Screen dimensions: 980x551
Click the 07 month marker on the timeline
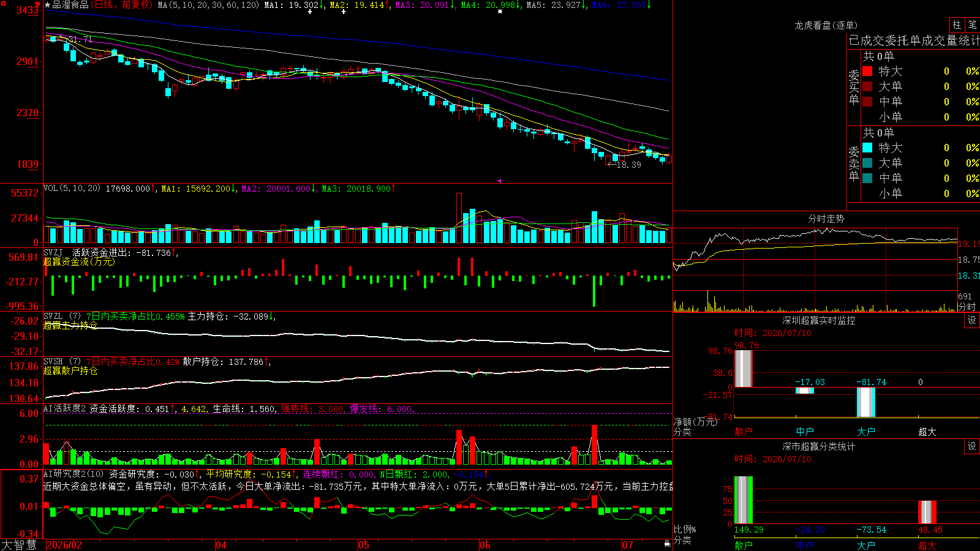(628, 545)
